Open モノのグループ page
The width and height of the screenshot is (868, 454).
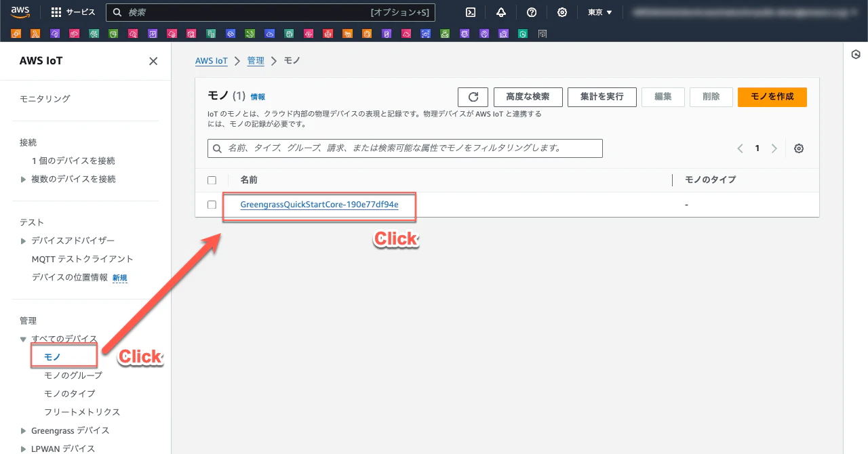click(x=73, y=375)
